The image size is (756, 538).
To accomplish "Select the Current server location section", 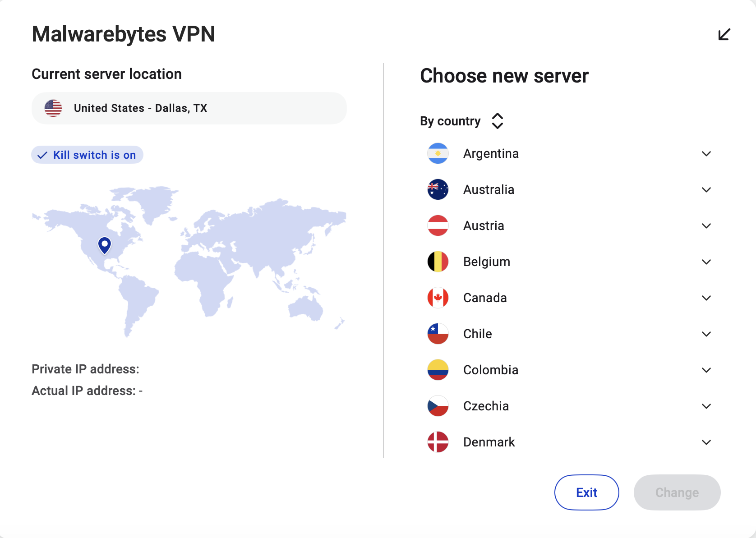I will tap(106, 74).
